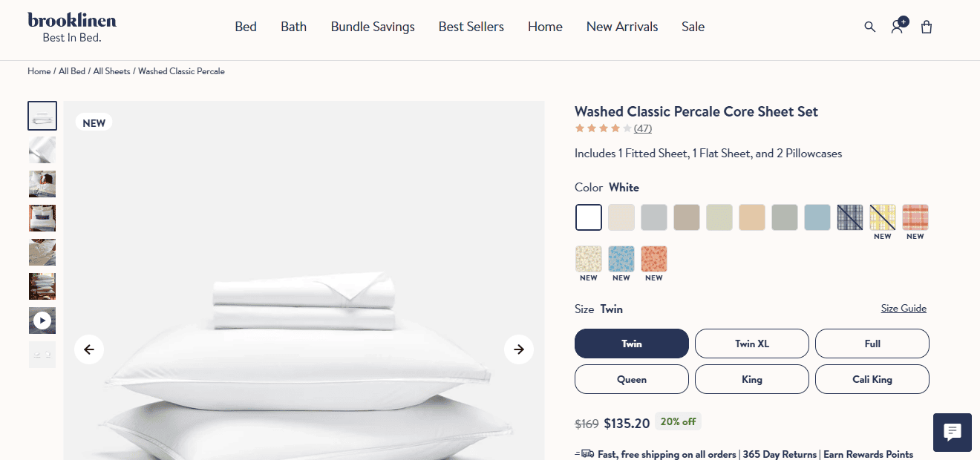Open the account profile icon
This screenshot has height=460, width=980.
(898, 27)
